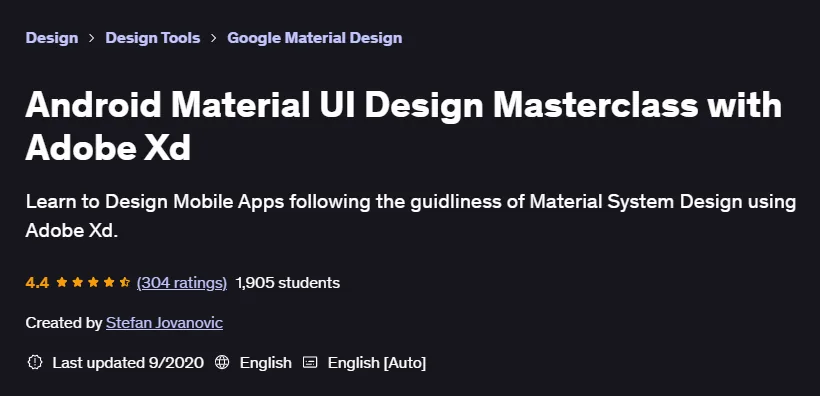The width and height of the screenshot is (820, 396).
Task: Click chevron after Design breadcrumb
Action: click(92, 38)
